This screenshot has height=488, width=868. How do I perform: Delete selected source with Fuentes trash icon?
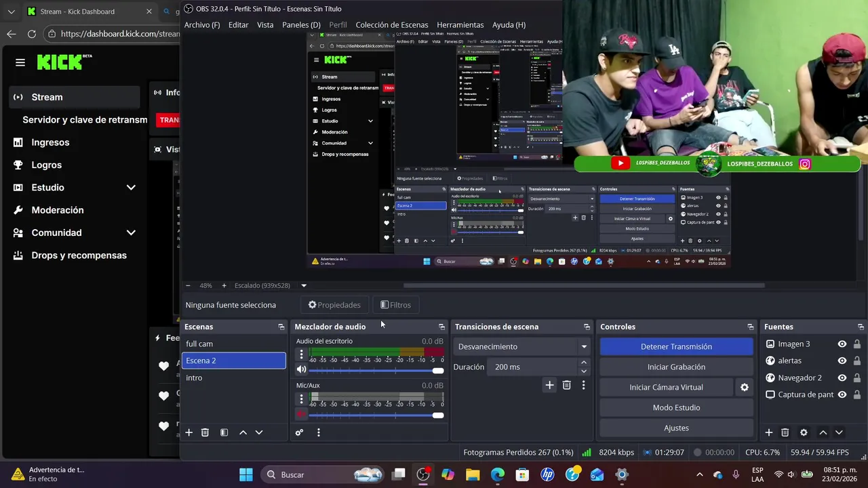(x=785, y=432)
